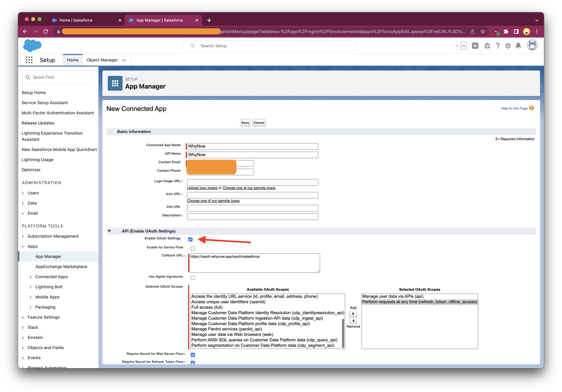Uncheck Require Secret for Web Server Flow
This screenshot has height=392, width=562.
(x=193, y=355)
